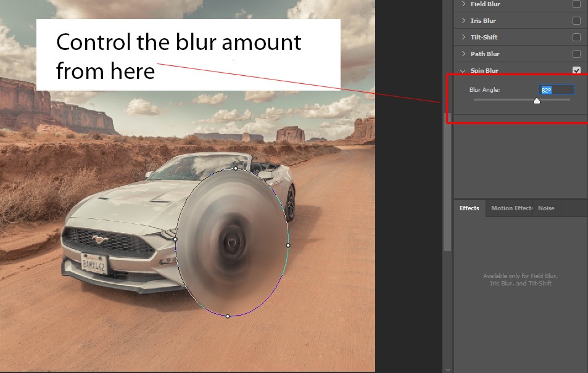Enable the Field Blur checkbox

576,4
